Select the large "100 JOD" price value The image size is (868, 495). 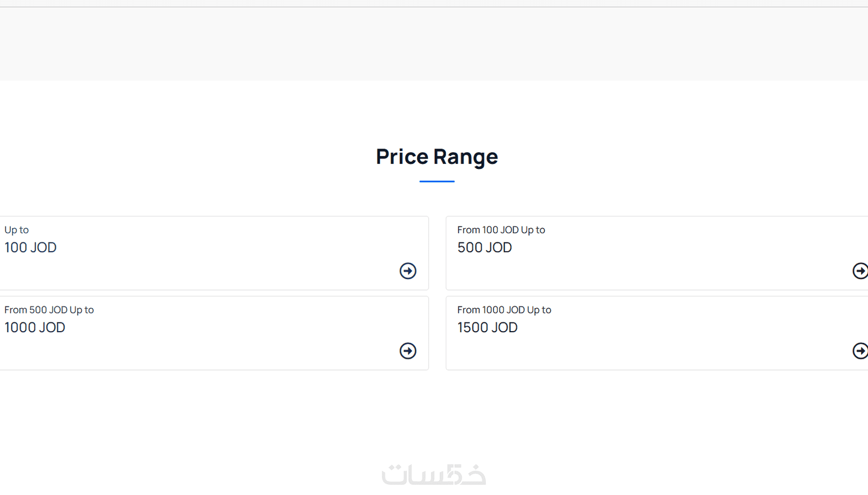point(31,247)
